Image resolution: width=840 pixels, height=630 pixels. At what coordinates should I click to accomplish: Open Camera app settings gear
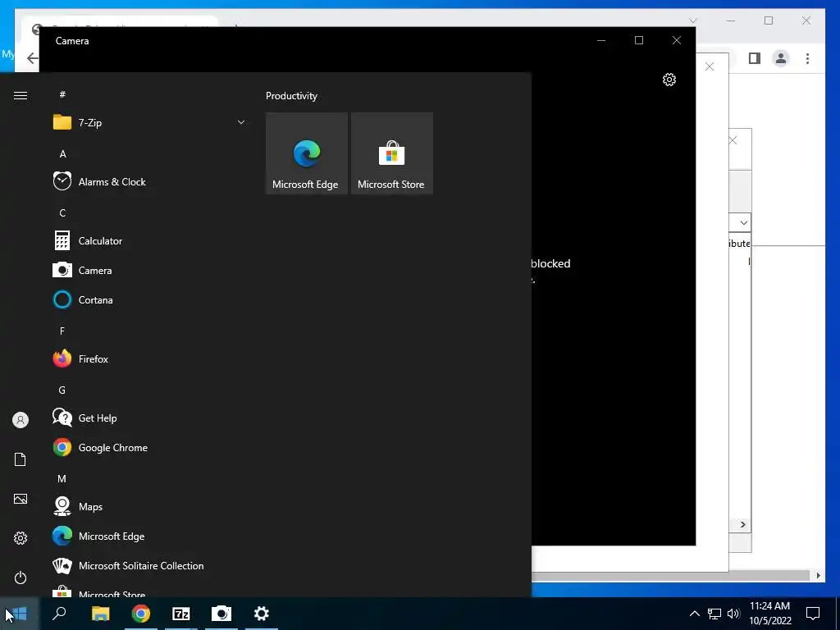point(669,80)
